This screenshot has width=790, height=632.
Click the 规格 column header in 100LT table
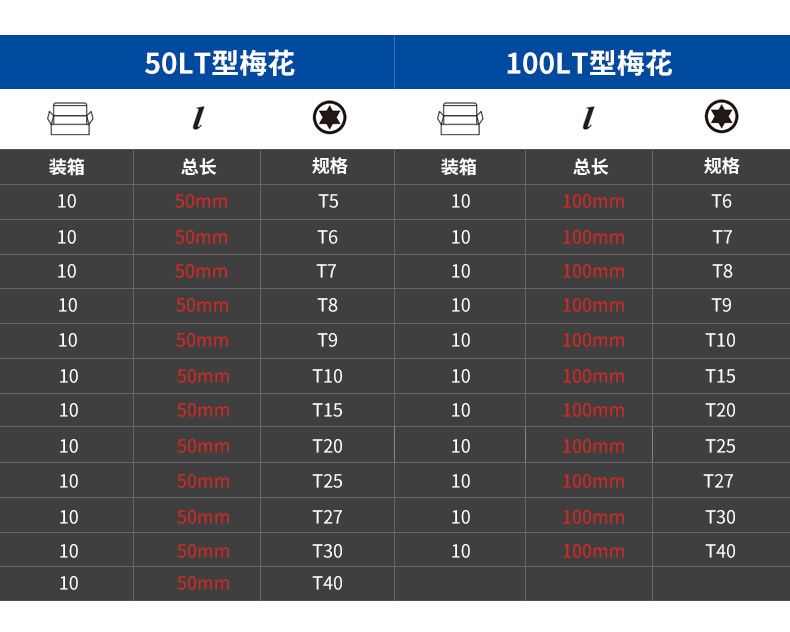click(x=721, y=166)
